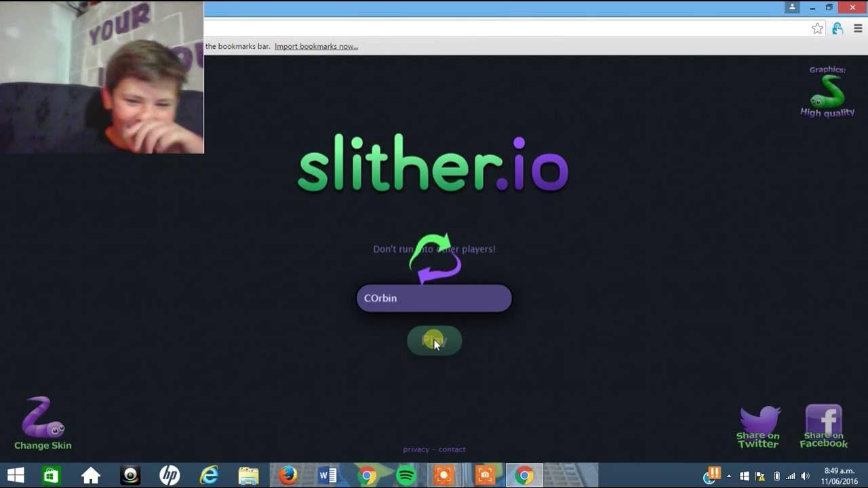
Task: Click the orange recorder icon with circle
Action: 445,476
